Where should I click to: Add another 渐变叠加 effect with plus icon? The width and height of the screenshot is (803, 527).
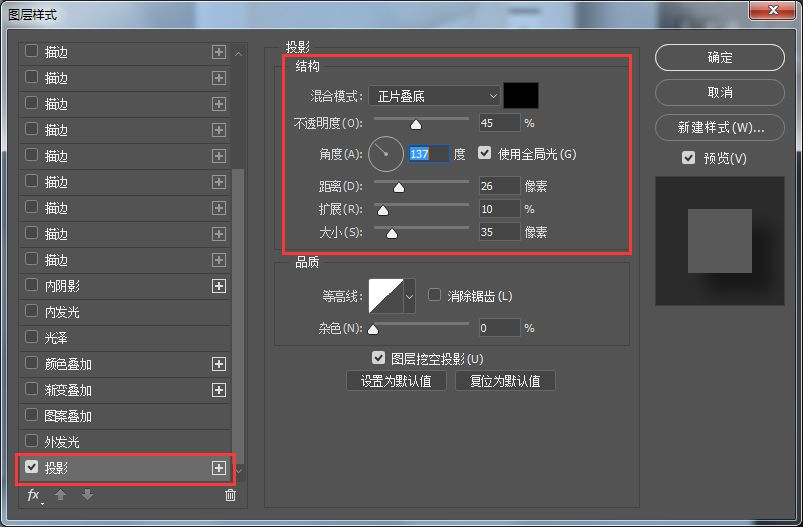coord(219,390)
